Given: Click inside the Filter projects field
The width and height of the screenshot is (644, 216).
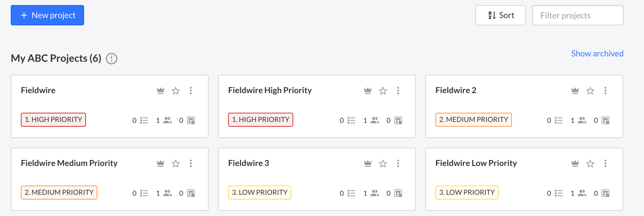Looking at the screenshot, I should click(x=577, y=15).
